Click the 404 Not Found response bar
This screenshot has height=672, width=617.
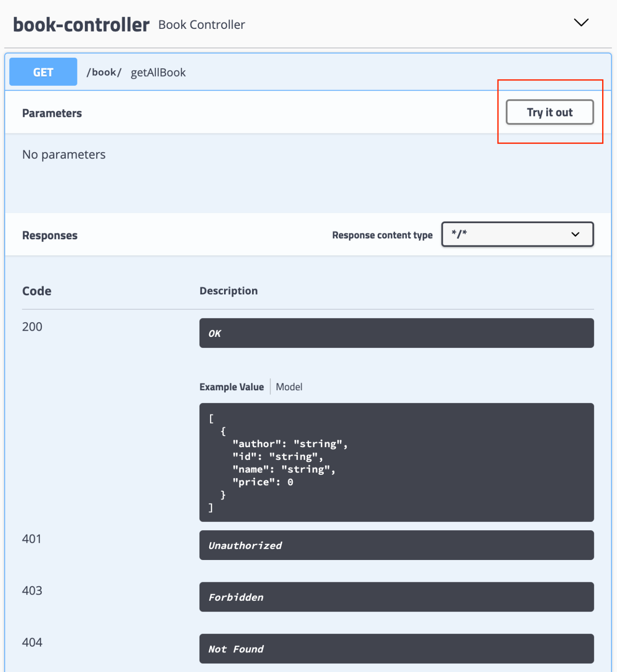pos(396,649)
